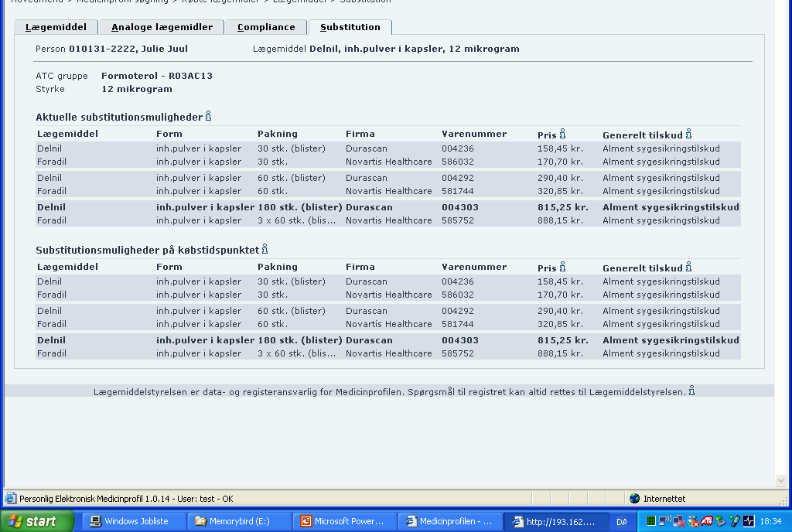Image resolution: width=792 pixels, height=532 pixels.
Task: Click the ATI graphics tray icon
Action: [x=707, y=521]
